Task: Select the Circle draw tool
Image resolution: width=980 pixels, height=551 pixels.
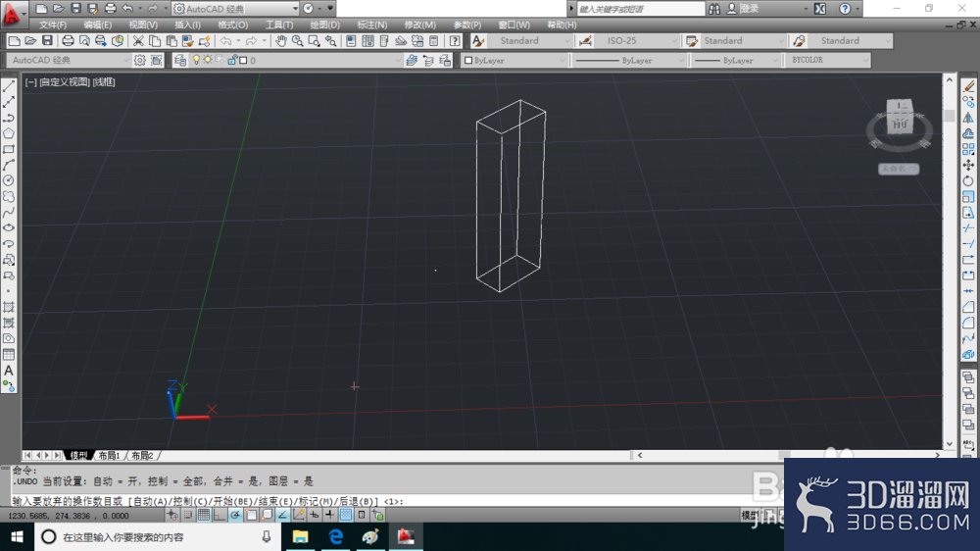Action: point(9,180)
